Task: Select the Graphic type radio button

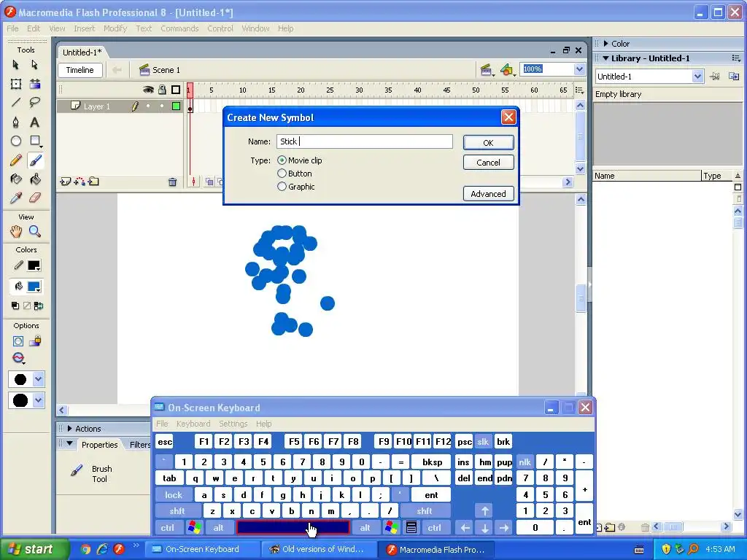Action: click(x=282, y=187)
